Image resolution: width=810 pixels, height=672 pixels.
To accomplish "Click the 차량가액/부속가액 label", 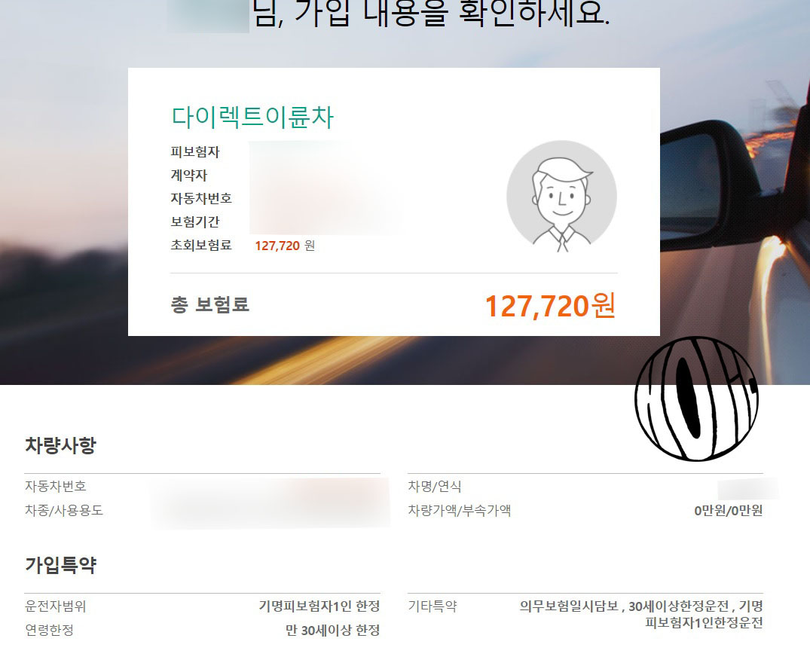I will pyautogui.click(x=459, y=510).
